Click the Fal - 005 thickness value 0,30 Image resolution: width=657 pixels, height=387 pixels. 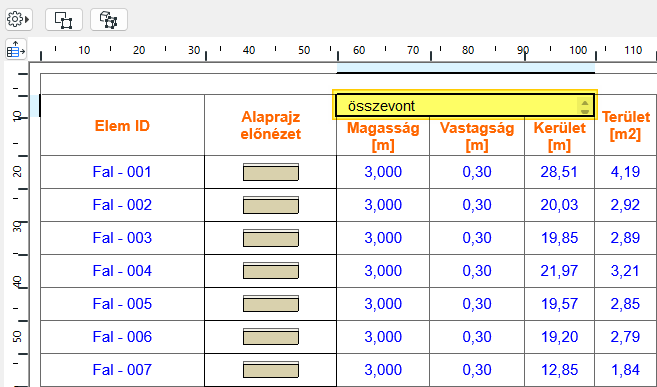pyautogui.click(x=477, y=304)
